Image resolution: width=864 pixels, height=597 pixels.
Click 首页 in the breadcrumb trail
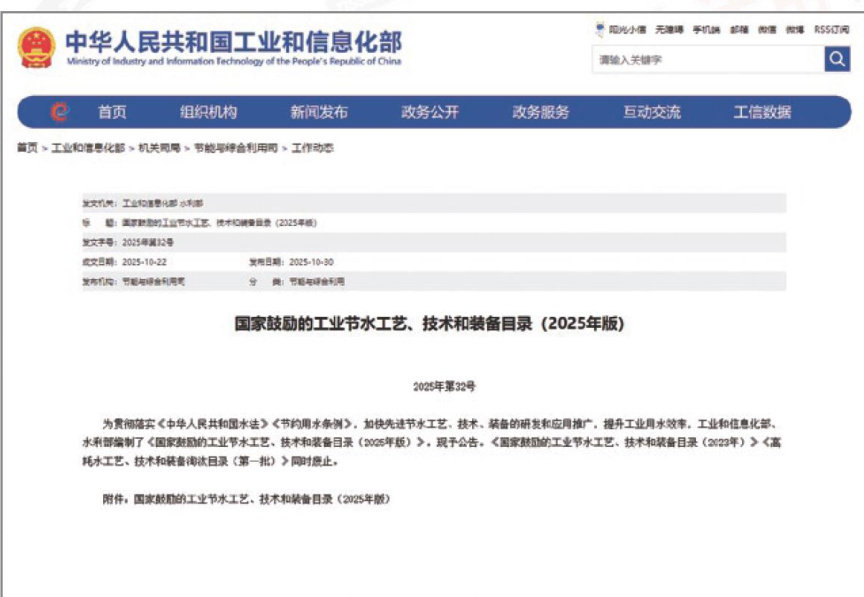pos(27,147)
